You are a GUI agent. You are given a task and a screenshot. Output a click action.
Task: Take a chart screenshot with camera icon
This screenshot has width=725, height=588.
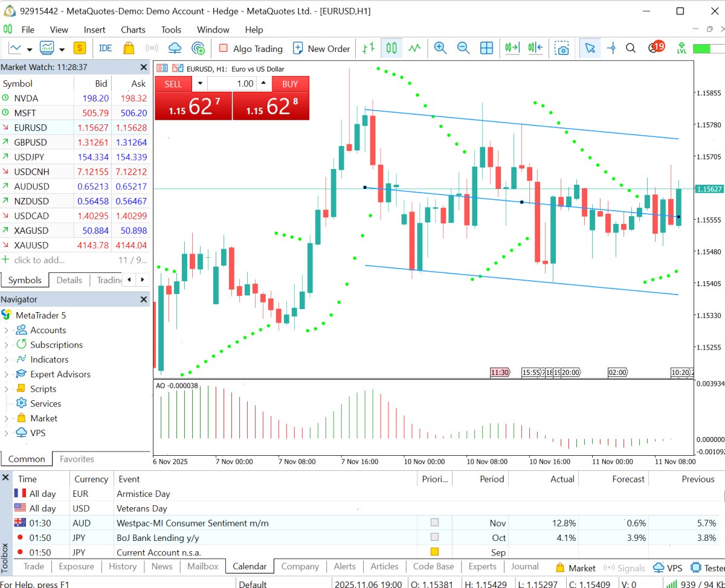(x=562, y=48)
